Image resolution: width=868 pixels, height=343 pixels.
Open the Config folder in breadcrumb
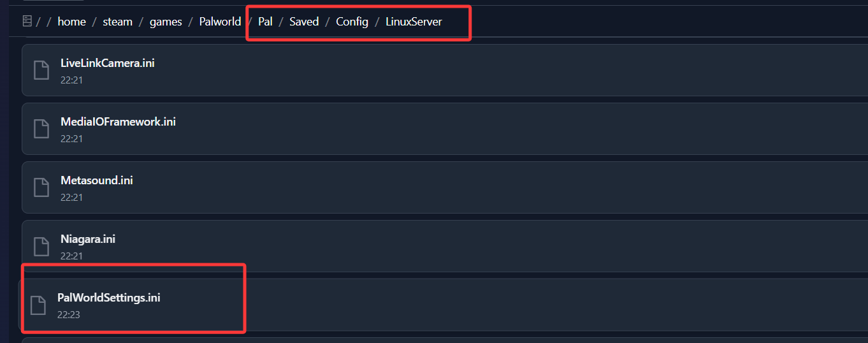click(352, 22)
